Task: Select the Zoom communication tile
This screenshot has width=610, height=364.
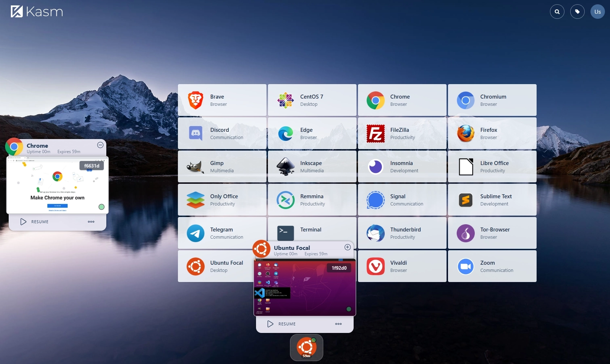Action: [x=492, y=266]
